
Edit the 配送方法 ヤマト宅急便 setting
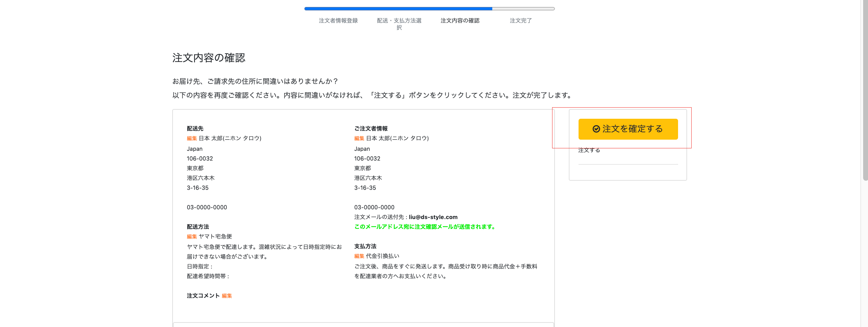tap(192, 237)
